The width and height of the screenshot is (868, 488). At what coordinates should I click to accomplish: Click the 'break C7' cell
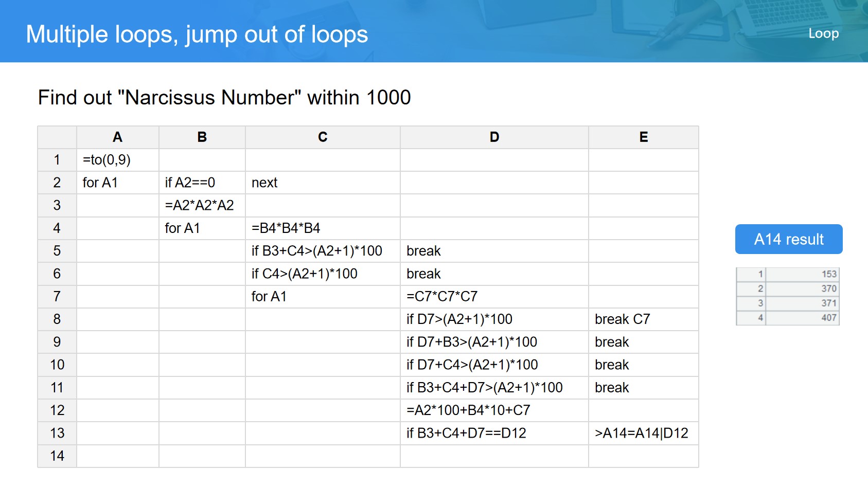643,319
